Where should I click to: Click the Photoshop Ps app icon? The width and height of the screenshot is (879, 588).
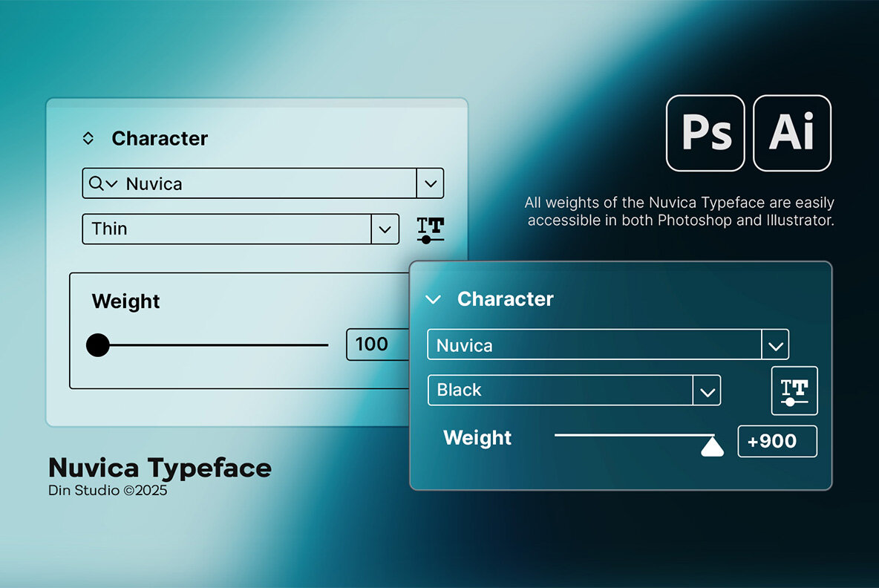705,134
